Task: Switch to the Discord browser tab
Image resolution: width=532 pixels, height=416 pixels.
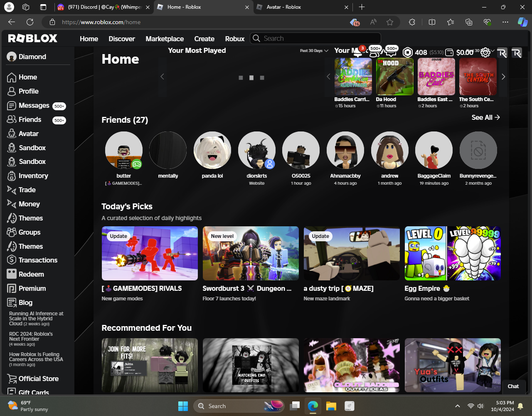Action: click(x=103, y=7)
